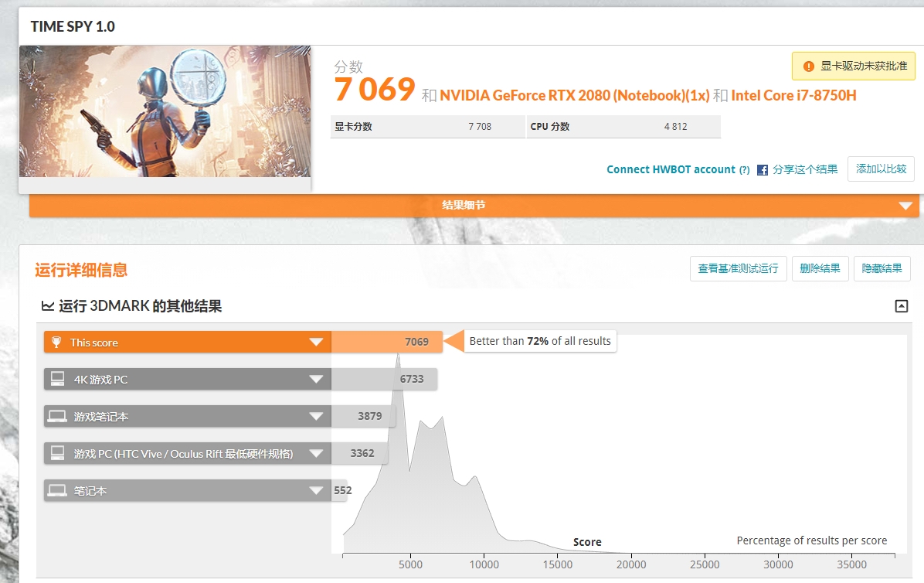This screenshot has width=924, height=583.
Task: Click the desktop icon beside 游戏 PC (HTC Vive)
Action: click(x=58, y=453)
